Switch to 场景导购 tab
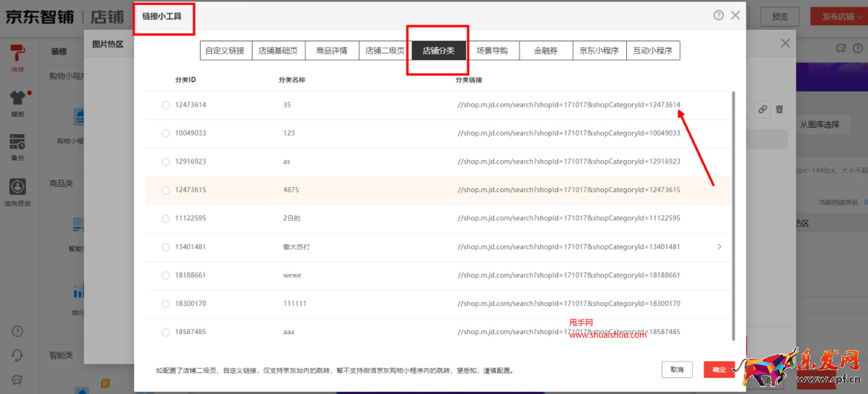The height and width of the screenshot is (394, 868). point(492,51)
